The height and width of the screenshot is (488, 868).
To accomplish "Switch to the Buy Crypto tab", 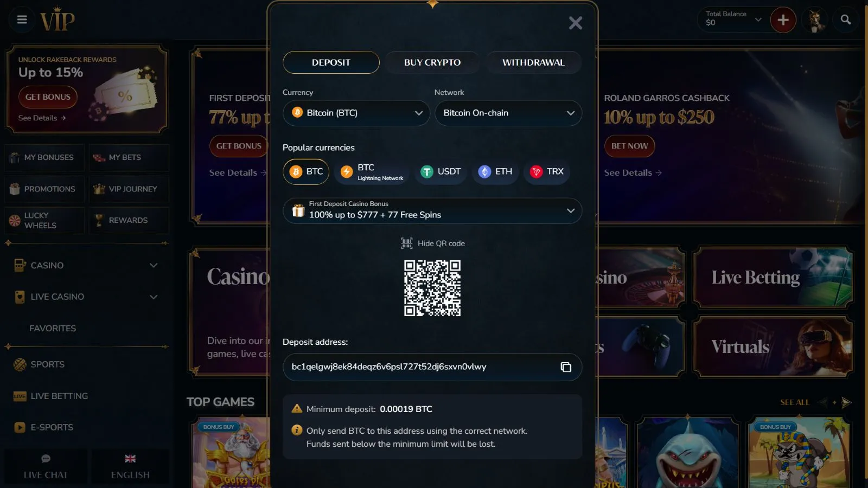I will (x=432, y=62).
